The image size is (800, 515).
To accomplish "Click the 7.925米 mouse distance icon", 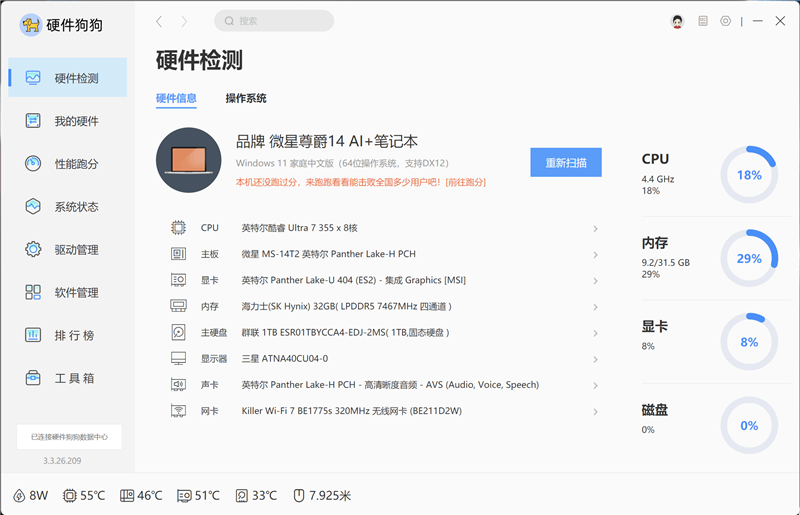I will tap(299, 496).
